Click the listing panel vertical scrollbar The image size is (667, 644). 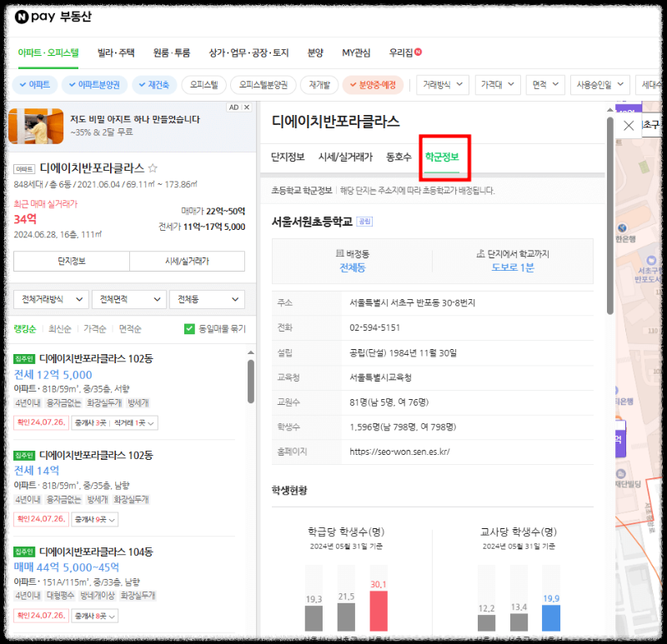point(251,382)
